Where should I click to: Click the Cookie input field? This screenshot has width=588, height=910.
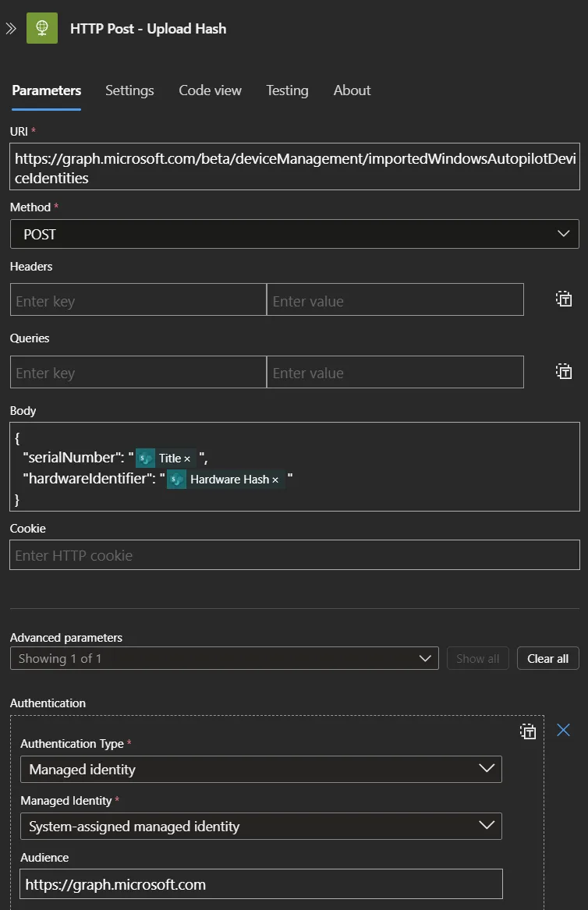[294, 555]
